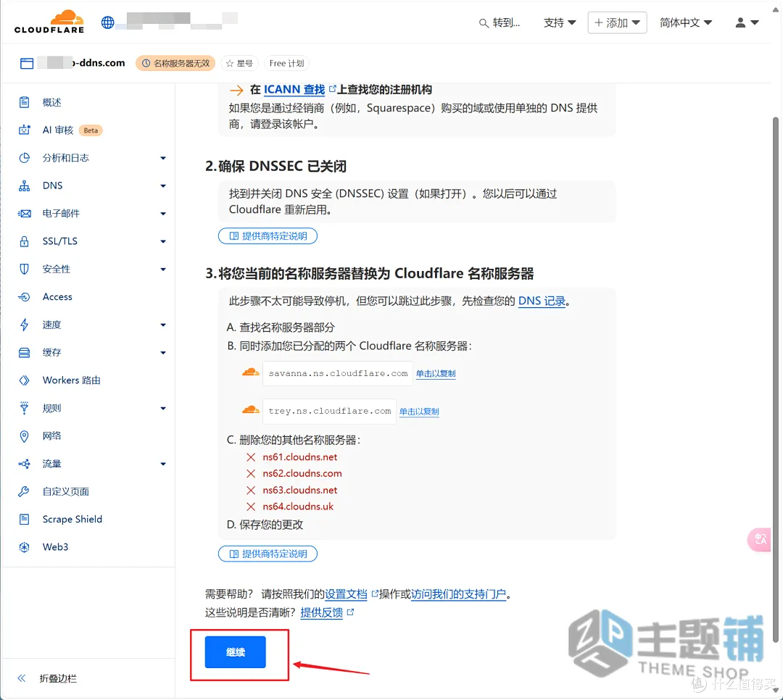Click 提供商特定说明 button under DNSSEC section
This screenshot has width=783, height=700.
[x=268, y=236]
